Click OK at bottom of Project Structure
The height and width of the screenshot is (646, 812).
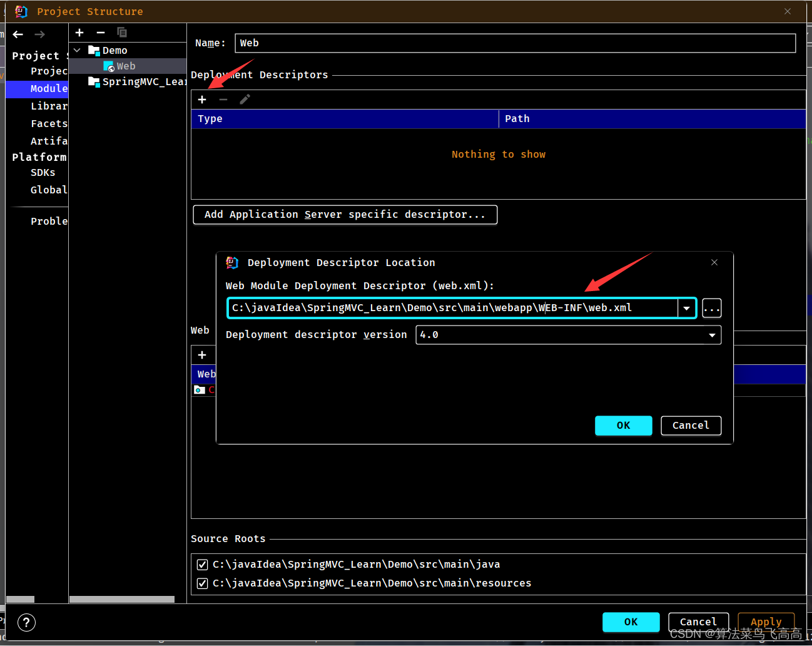631,622
